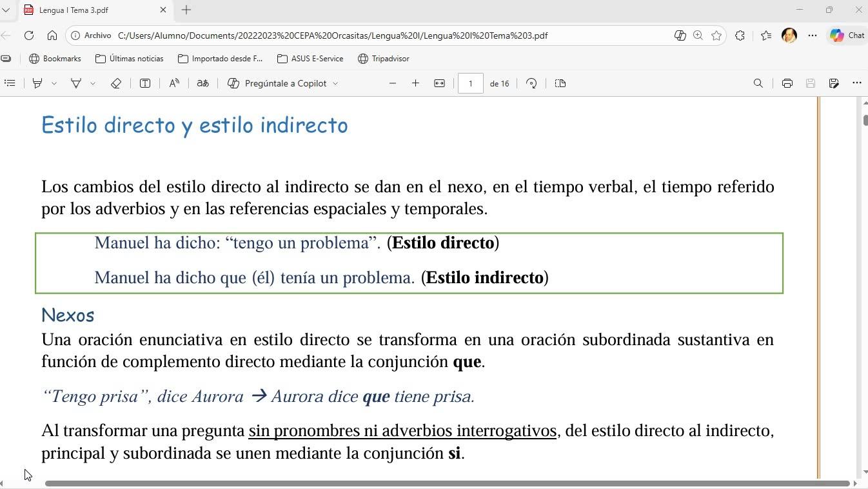The height and width of the screenshot is (489, 868).
Task: Open the Translate tool in the PDF toolbar
Action: (x=202, y=83)
